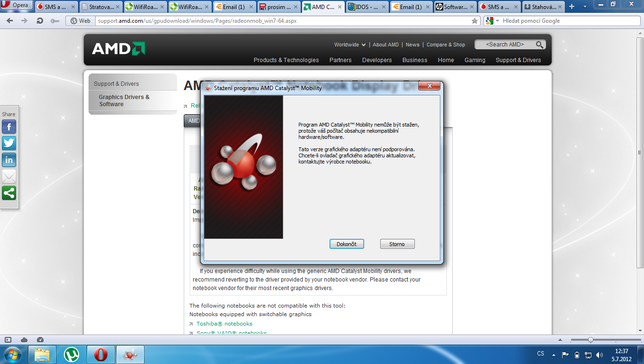Open the News link in the header
Image resolution: width=644 pixels, height=364 pixels.
pyautogui.click(x=412, y=45)
